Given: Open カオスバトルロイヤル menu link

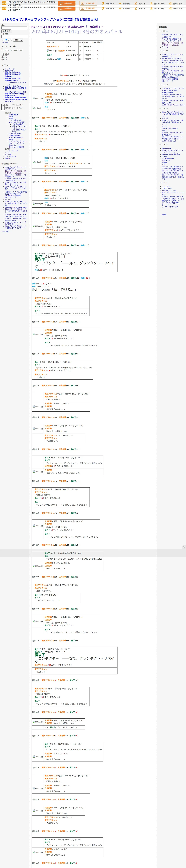Looking at the screenshot, I should (x=13, y=86).
